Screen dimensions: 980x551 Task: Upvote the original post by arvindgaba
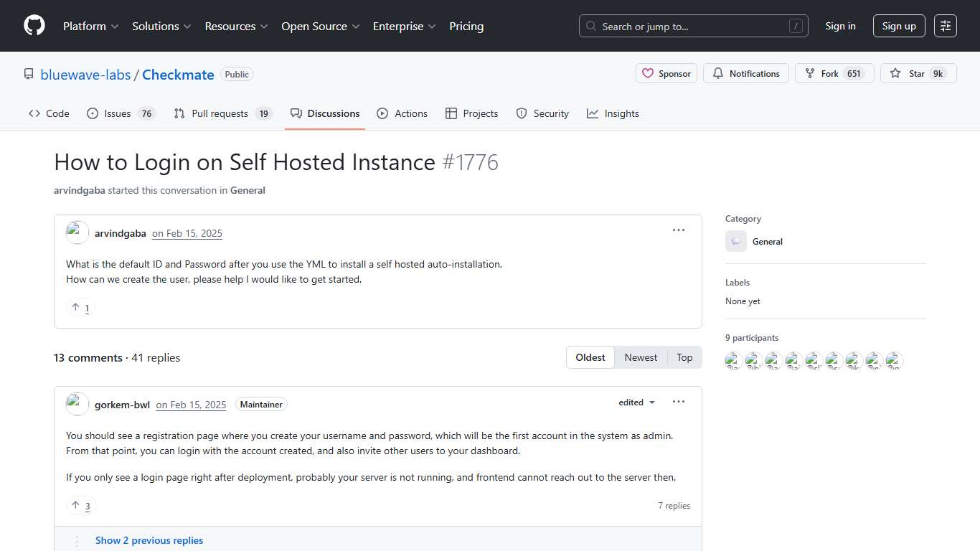[x=80, y=307]
